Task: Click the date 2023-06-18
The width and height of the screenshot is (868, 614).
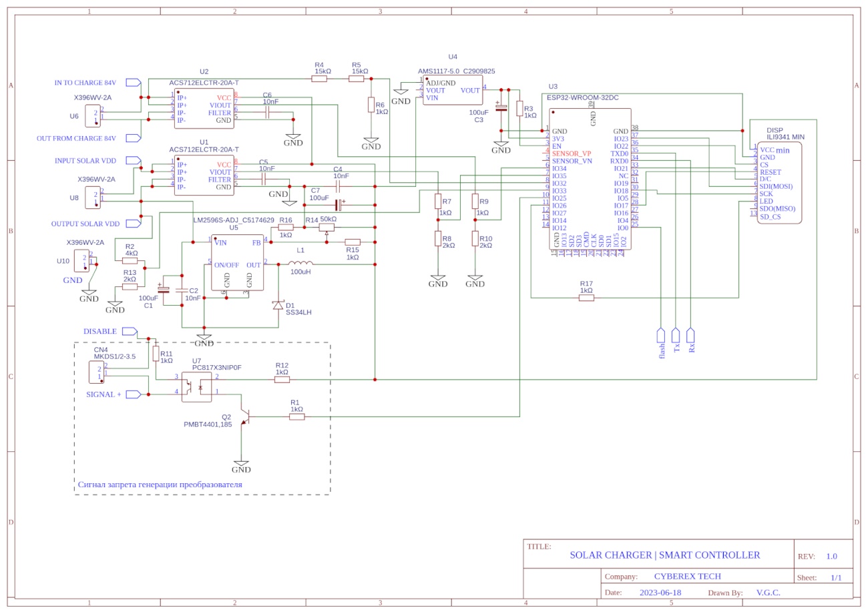Action: click(x=660, y=592)
